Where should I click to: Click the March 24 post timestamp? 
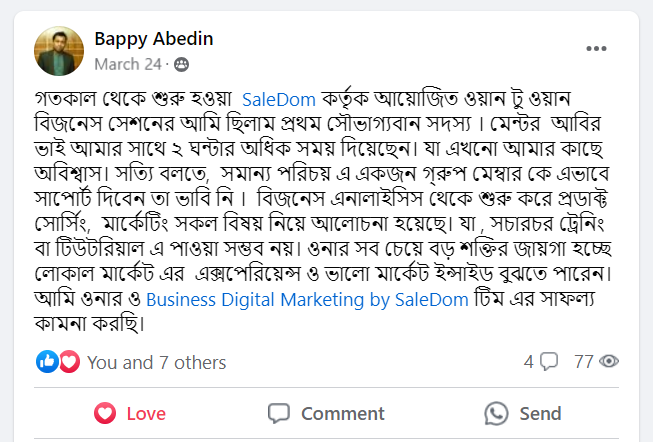127,64
